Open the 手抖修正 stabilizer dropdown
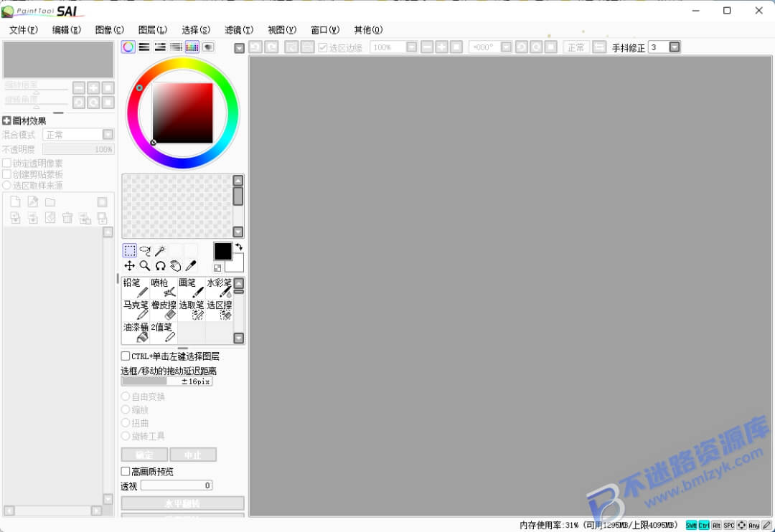775x532 pixels. point(675,47)
